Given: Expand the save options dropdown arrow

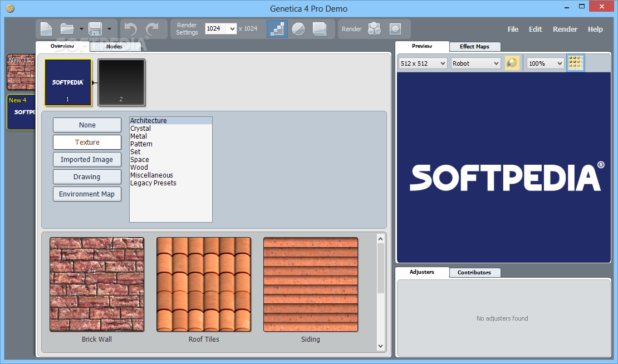Looking at the screenshot, I should pos(109,29).
